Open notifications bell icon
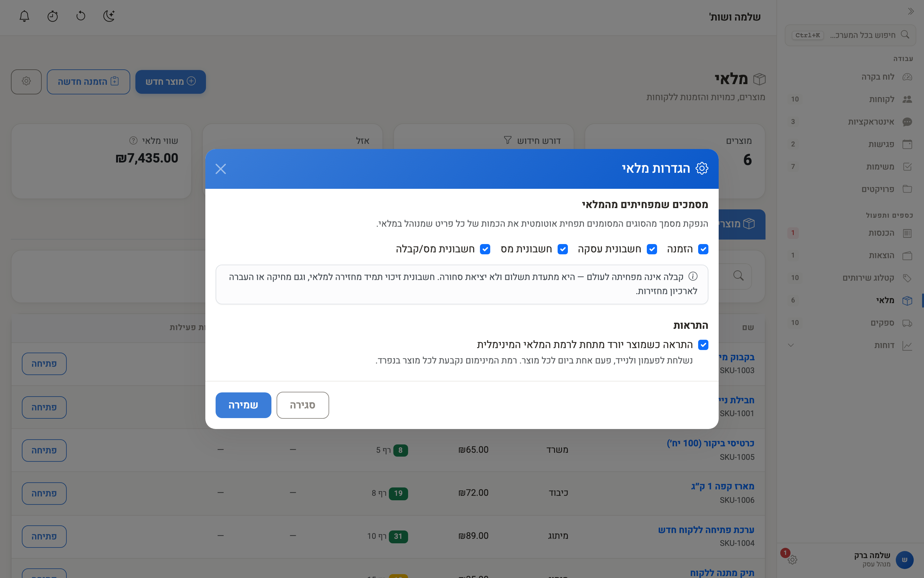924x578 pixels. point(24,16)
